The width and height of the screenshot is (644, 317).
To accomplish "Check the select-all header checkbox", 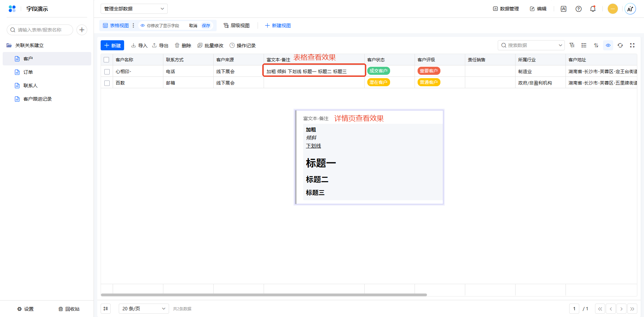I will [x=107, y=60].
